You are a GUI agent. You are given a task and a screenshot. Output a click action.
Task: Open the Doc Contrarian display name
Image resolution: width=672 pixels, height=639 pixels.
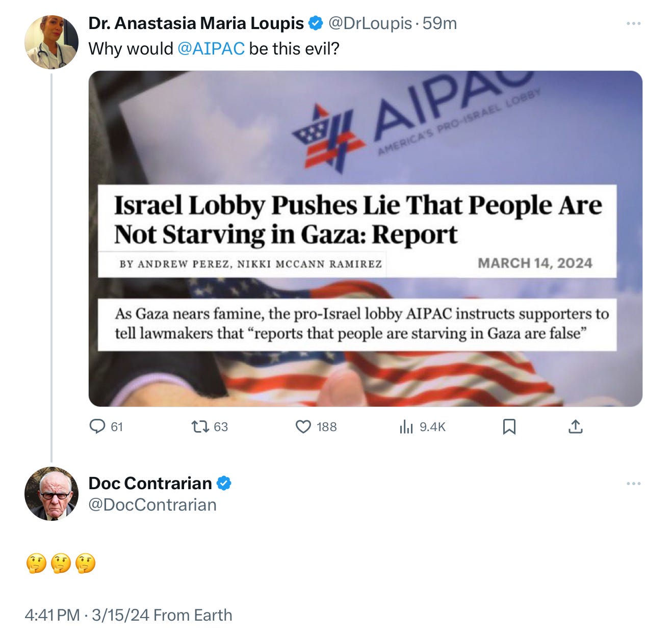[150, 483]
